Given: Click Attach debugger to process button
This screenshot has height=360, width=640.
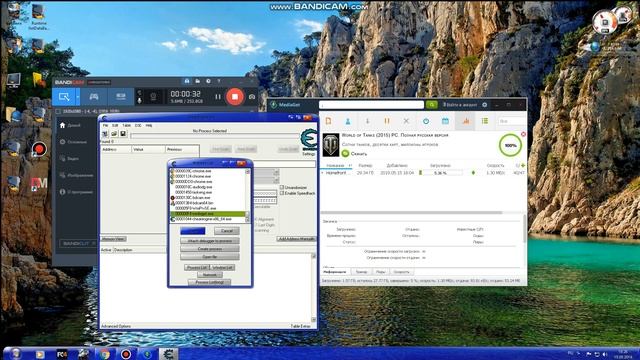Looking at the screenshot, I should [210, 241].
